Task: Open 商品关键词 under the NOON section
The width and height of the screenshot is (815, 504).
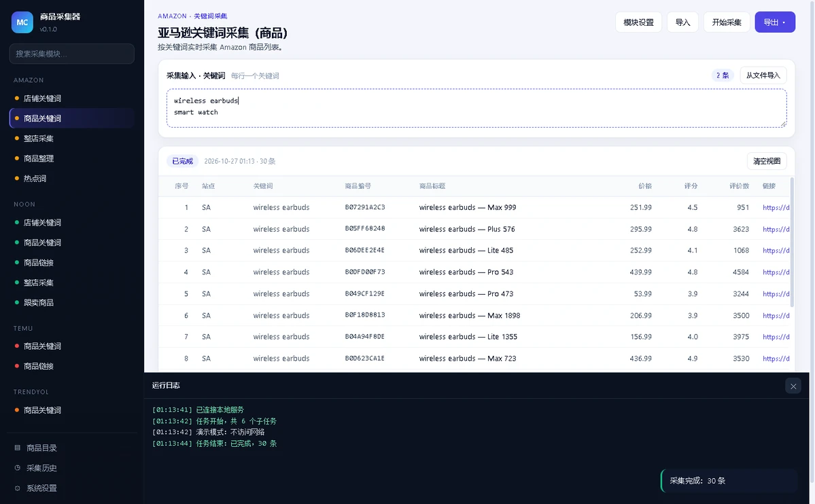Action: tap(72, 242)
